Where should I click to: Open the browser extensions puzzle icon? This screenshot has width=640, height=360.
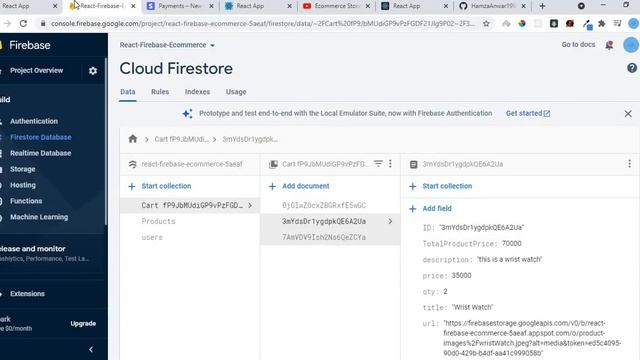coord(602,24)
